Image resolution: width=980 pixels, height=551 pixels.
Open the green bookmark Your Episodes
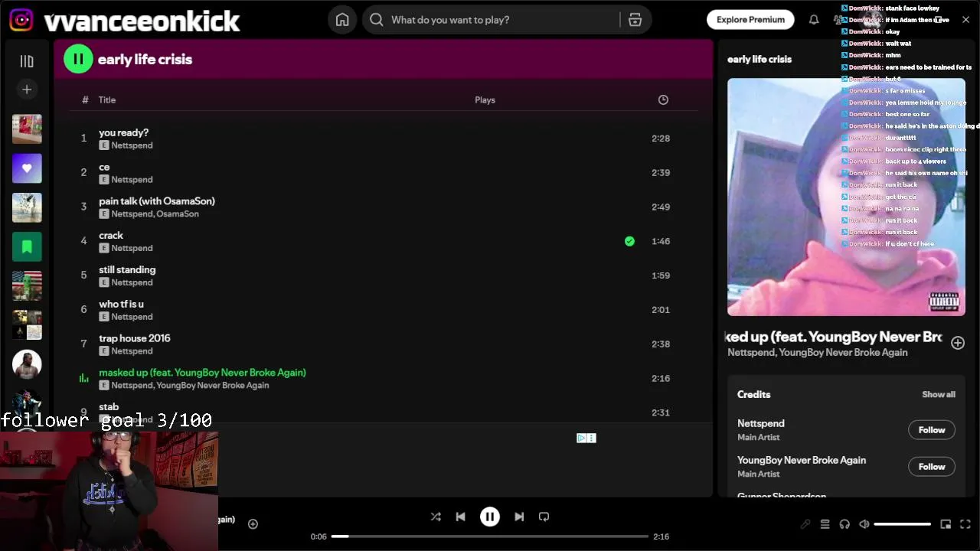[x=27, y=246]
